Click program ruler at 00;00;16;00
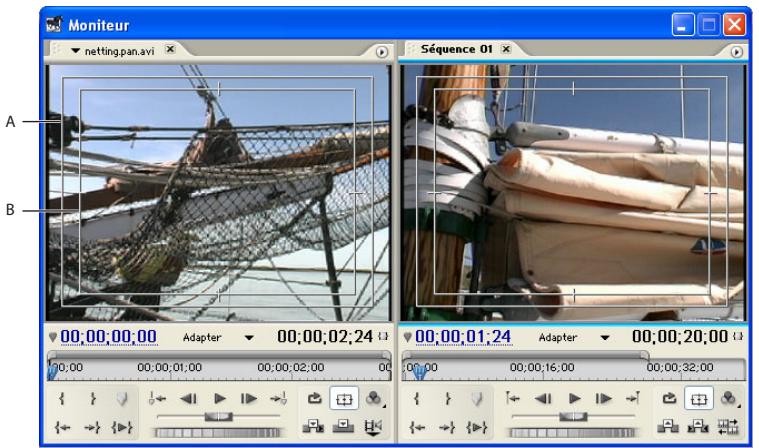 (x=542, y=368)
